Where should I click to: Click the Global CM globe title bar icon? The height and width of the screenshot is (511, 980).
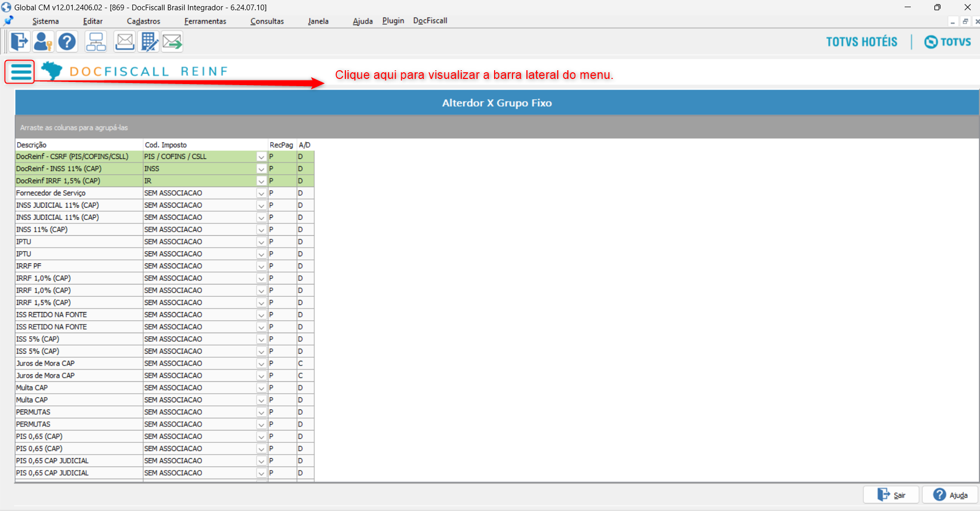pyautogui.click(x=6, y=7)
